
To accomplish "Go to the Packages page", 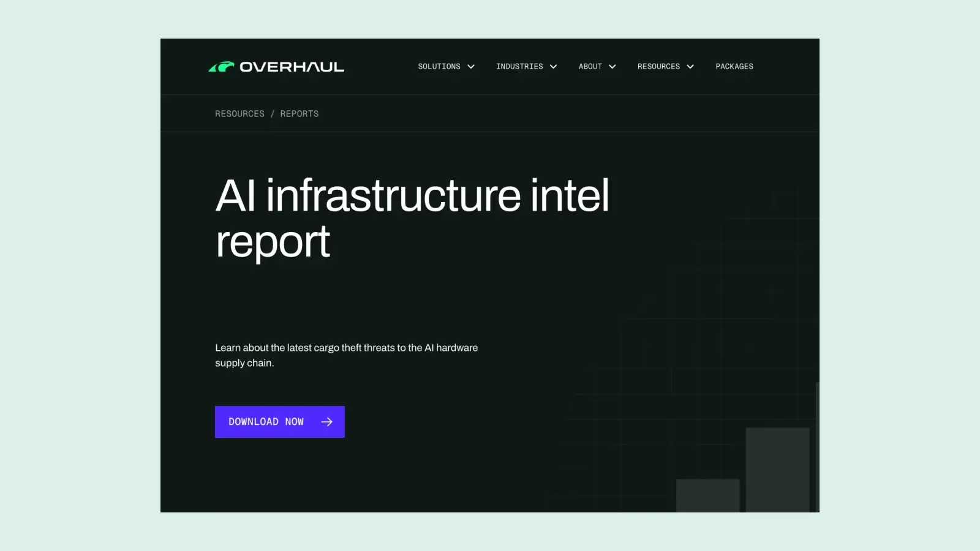I will pos(734,67).
